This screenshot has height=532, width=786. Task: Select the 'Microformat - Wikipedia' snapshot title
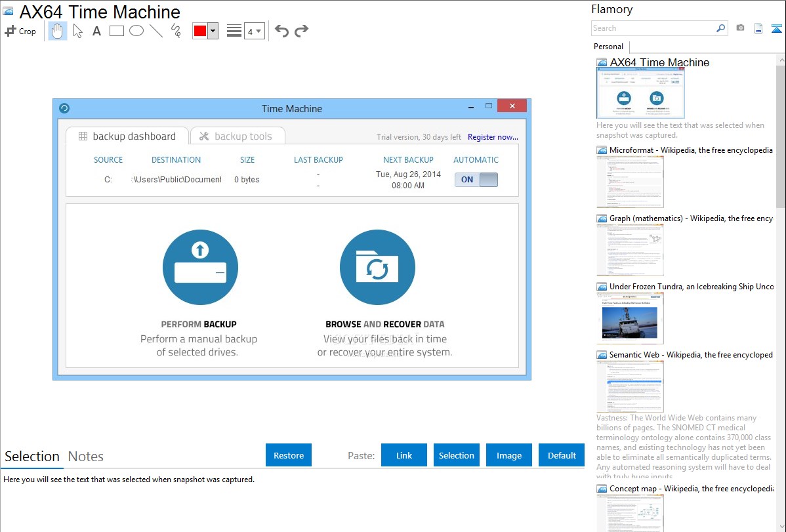(691, 150)
